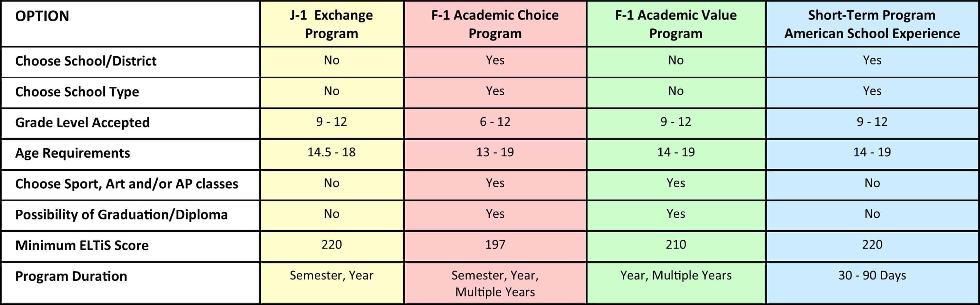Select the Grade Level Accepted row label
980x305 pixels.
pos(82,123)
